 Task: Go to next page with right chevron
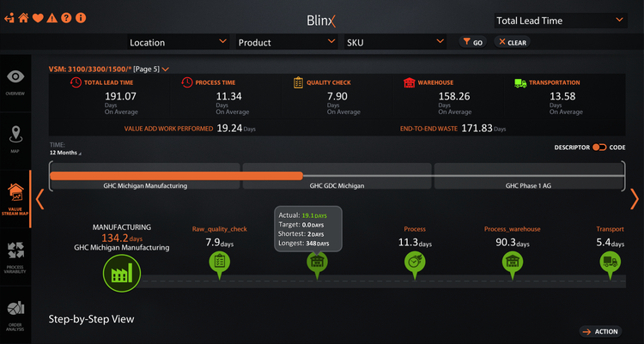[635, 200]
